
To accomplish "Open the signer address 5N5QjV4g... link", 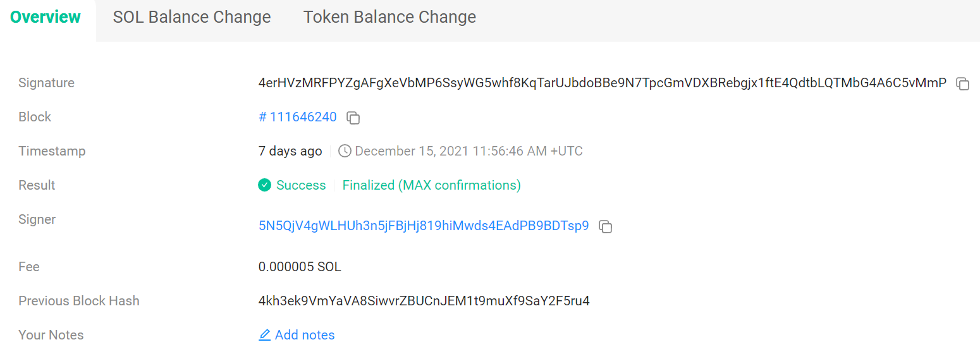I will (424, 226).
